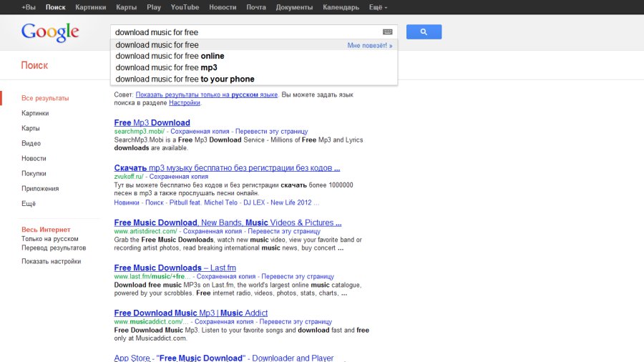Expand Ещё in the left sidebar
The image size is (644, 362).
pyautogui.click(x=29, y=204)
